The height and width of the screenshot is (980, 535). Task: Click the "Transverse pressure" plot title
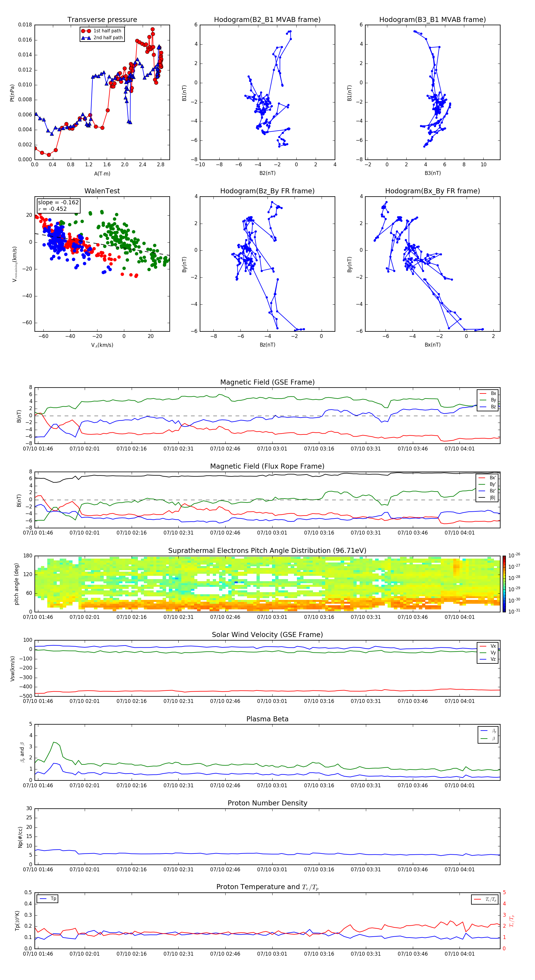(x=102, y=20)
